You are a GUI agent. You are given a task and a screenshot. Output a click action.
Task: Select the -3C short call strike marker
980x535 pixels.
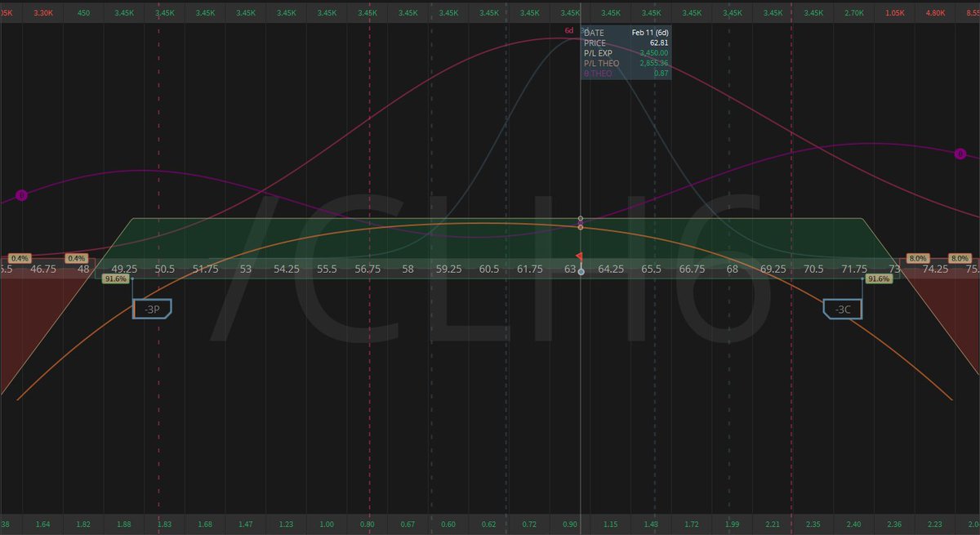click(x=843, y=309)
